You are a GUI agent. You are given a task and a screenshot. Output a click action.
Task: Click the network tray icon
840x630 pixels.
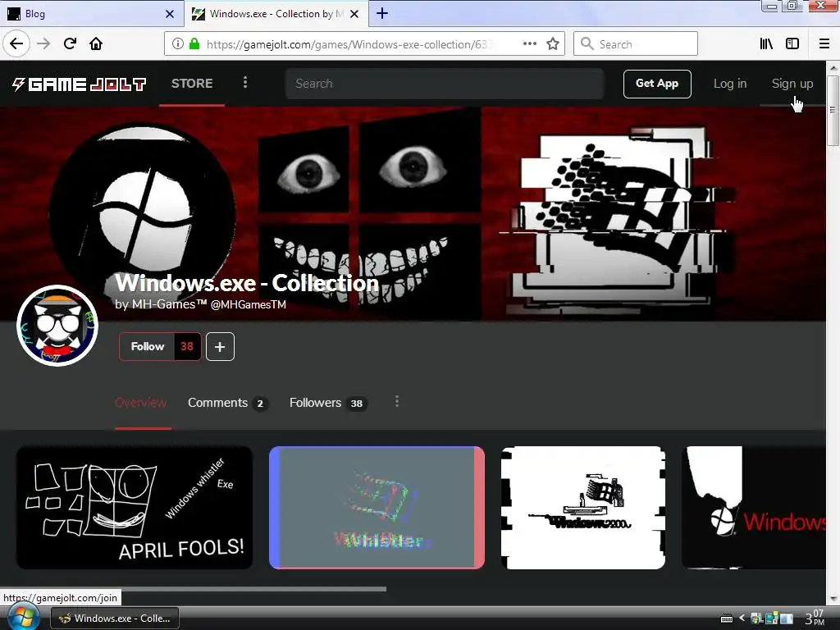tap(771, 619)
